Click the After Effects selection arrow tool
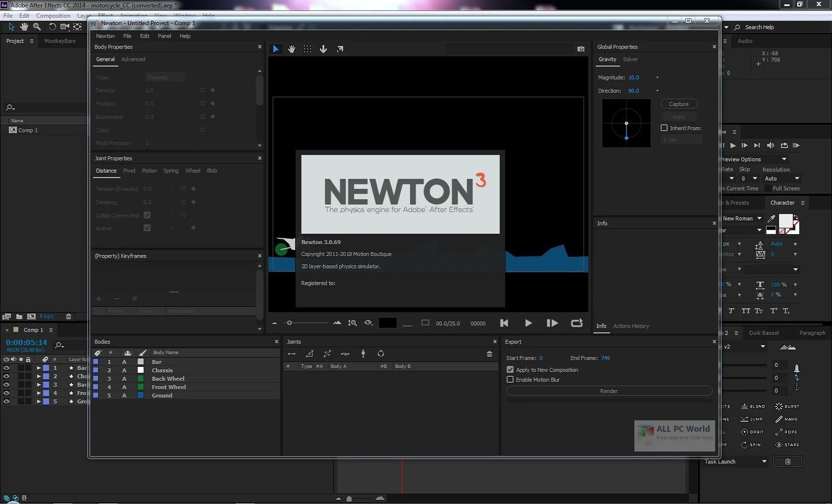Screen dimensions: 832x504 pyautogui.click(x=11, y=27)
